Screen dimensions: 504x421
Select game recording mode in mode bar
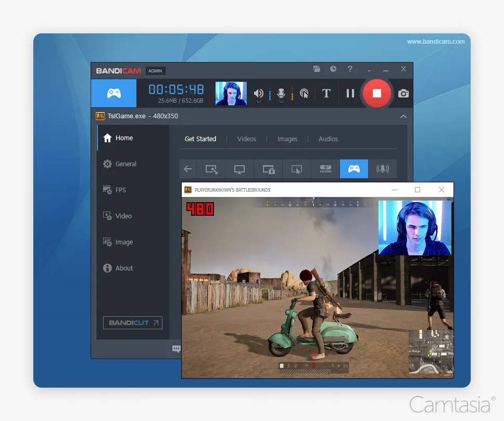(x=354, y=169)
